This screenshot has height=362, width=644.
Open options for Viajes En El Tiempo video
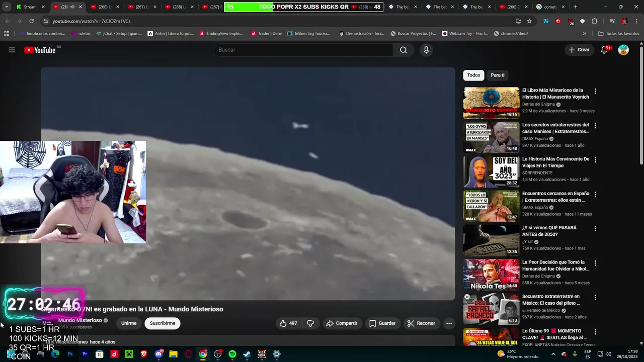pyautogui.click(x=595, y=160)
